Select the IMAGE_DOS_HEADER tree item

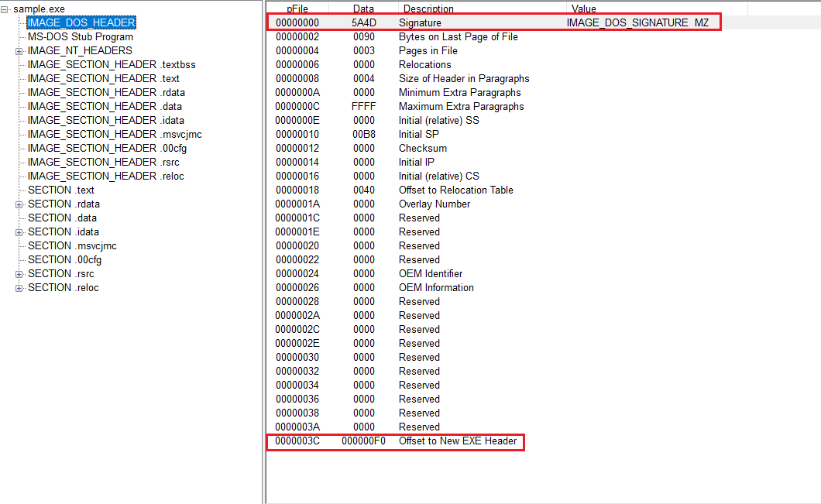point(81,23)
